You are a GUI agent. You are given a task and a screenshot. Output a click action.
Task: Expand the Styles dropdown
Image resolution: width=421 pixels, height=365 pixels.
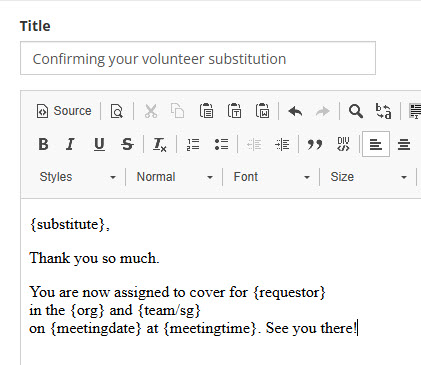(x=78, y=177)
